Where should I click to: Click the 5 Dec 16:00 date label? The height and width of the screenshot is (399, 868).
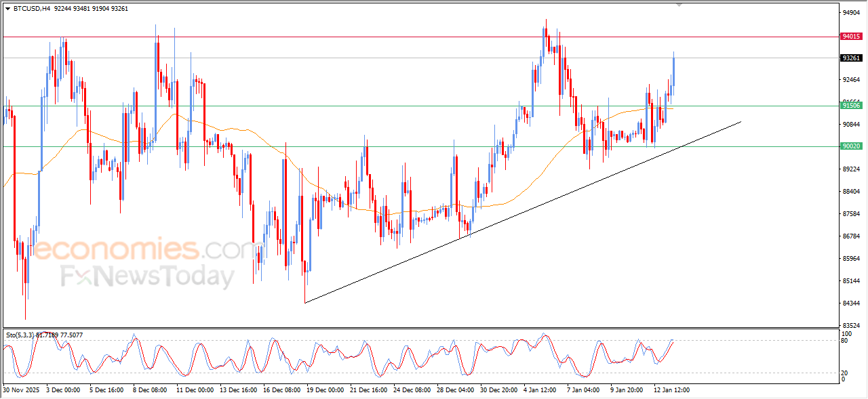tap(106, 390)
